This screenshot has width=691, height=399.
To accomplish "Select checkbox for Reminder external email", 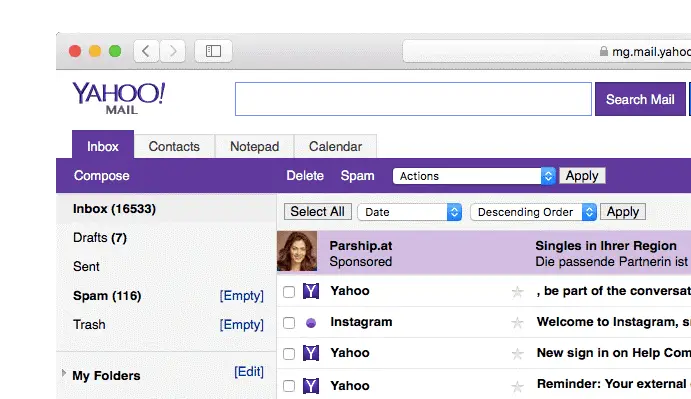I will point(289,386).
